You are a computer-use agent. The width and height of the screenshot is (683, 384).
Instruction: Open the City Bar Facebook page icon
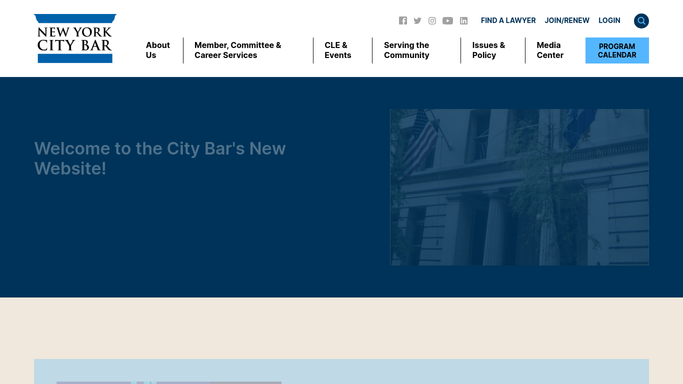click(403, 20)
